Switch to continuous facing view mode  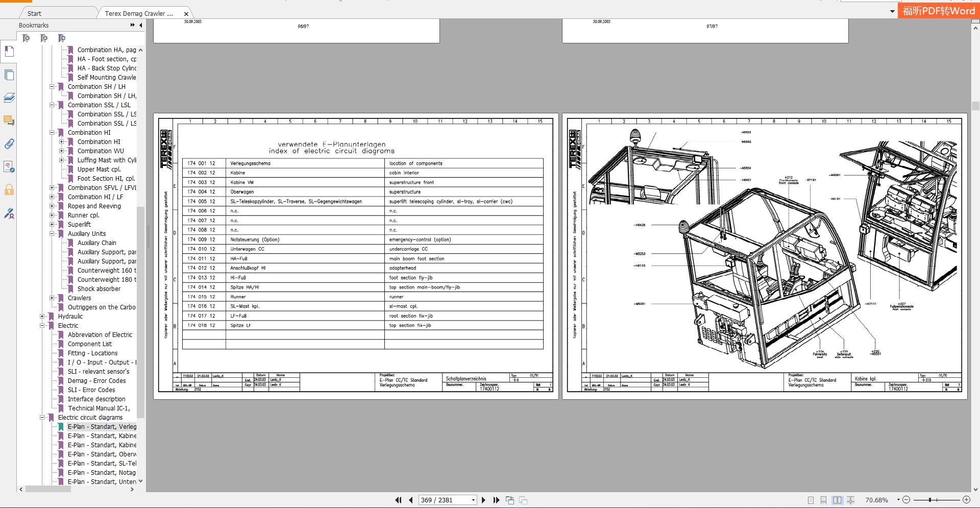(850, 500)
